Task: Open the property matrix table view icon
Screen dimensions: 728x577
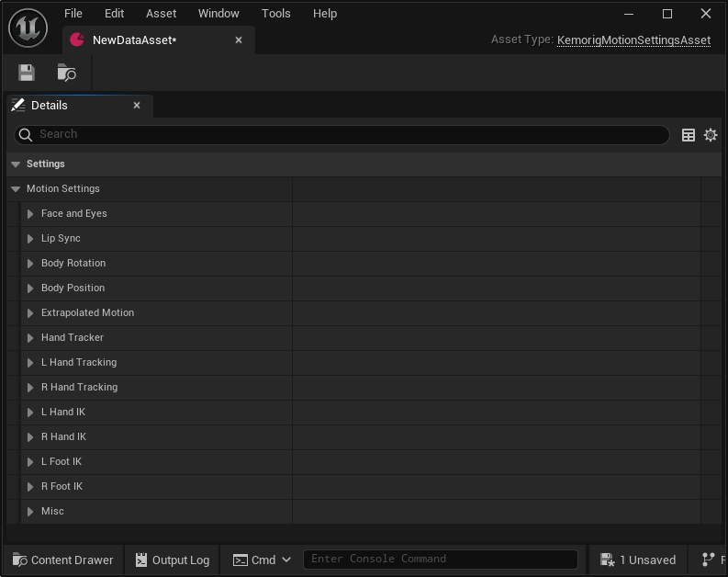Action: click(x=689, y=135)
